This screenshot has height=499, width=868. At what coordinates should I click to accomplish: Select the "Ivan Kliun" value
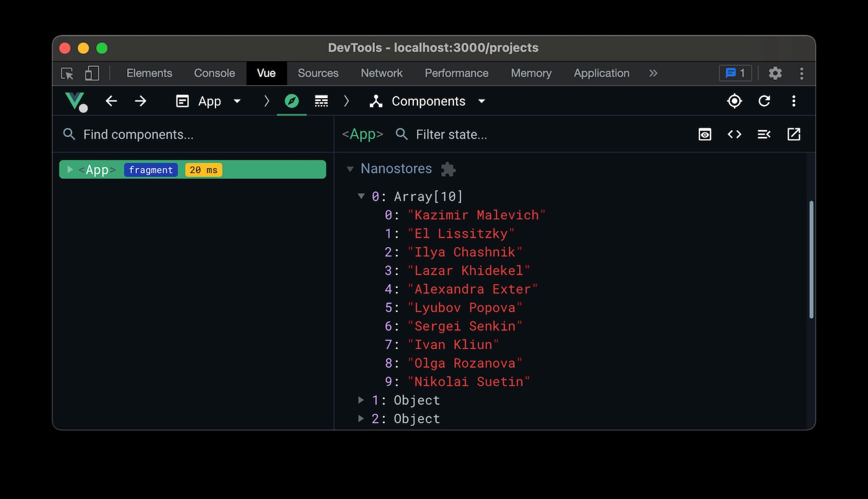coord(453,344)
